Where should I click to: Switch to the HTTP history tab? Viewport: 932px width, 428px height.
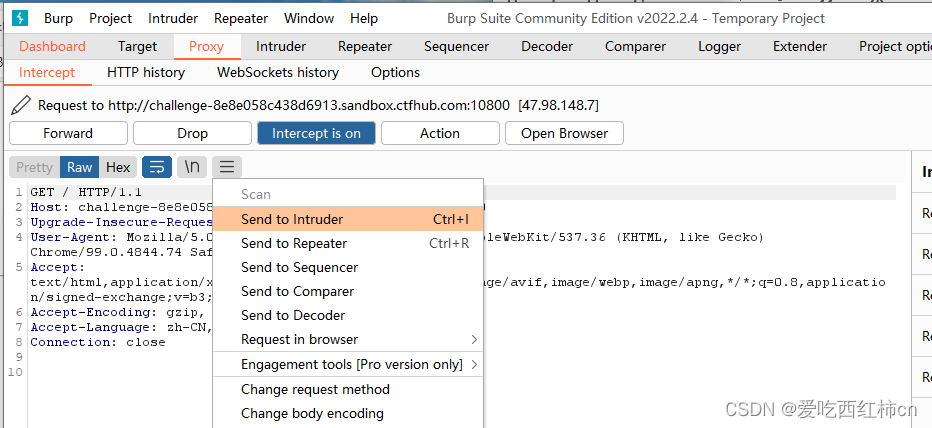pyautogui.click(x=146, y=72)
